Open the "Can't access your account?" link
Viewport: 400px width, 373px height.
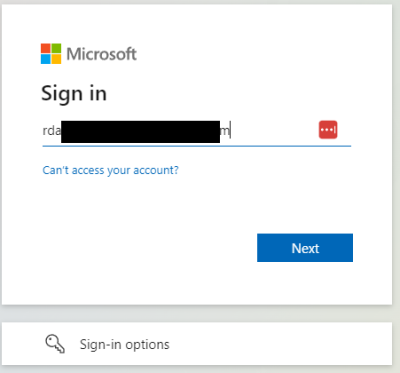[110, 170]
